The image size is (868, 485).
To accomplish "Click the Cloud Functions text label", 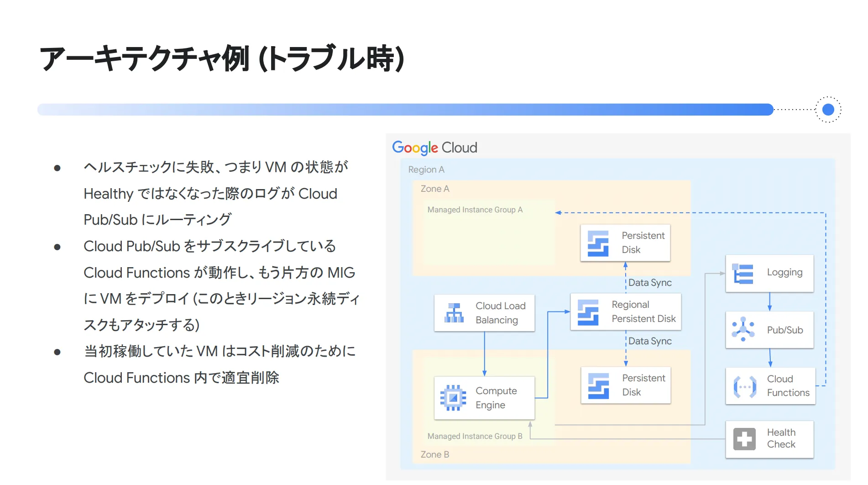I will [x=788, y=386].
